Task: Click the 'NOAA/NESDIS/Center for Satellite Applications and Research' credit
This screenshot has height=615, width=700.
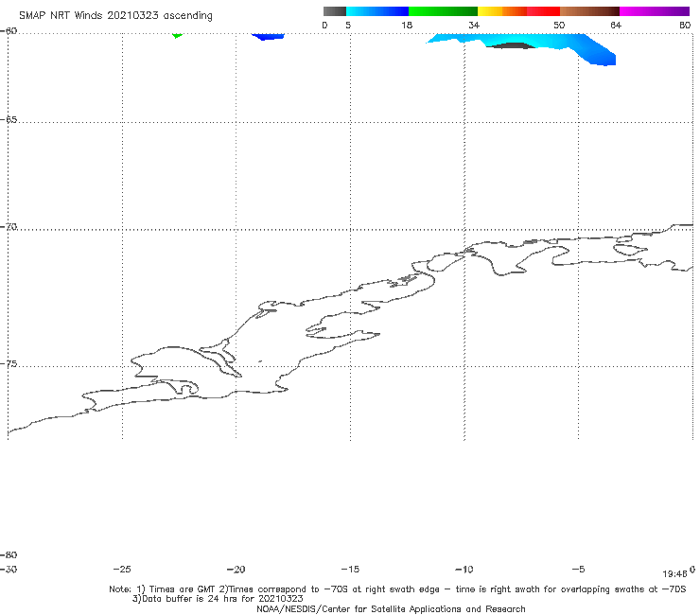Action: click(391, 608)
